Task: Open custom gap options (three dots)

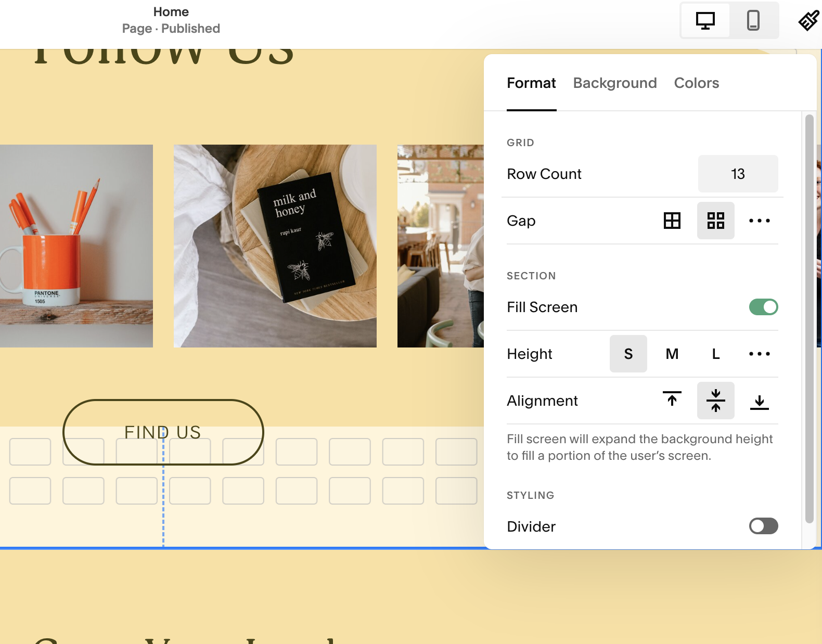Action: pos(760,221)
